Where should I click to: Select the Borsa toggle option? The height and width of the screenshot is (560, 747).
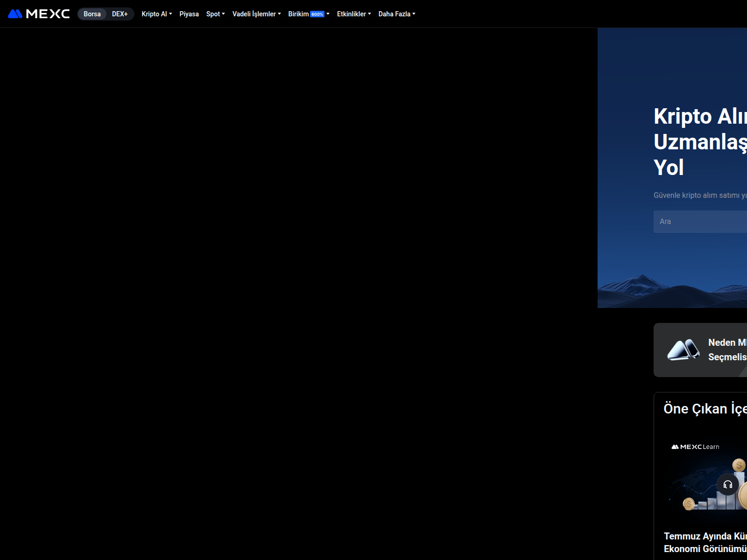click(x=92, y=14)
